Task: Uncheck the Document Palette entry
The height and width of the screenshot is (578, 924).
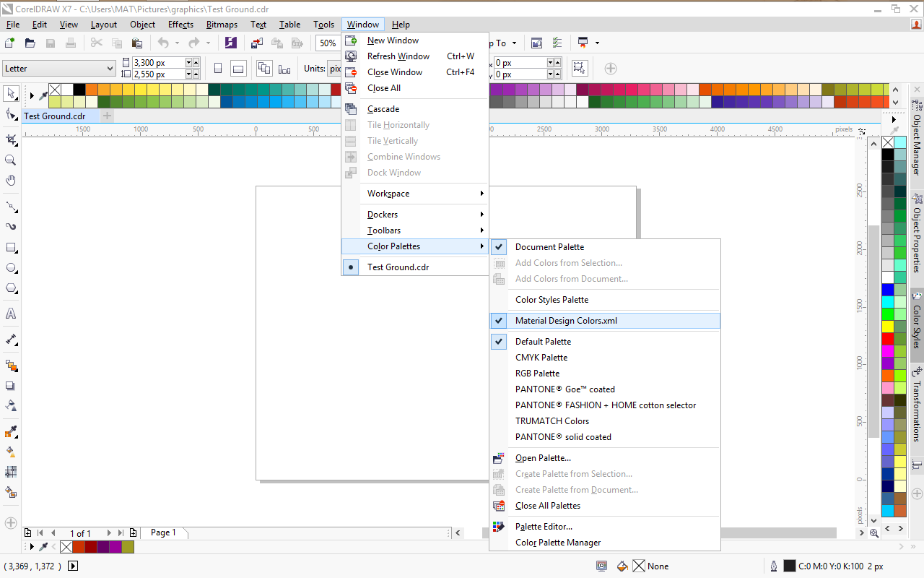Action: click(x=549, y=246)
